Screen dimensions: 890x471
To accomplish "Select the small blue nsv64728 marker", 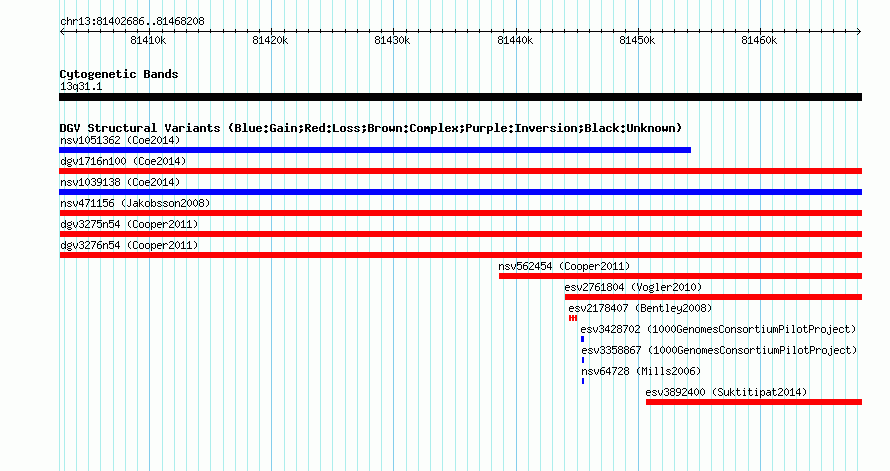I will click(x=583, y=381).
